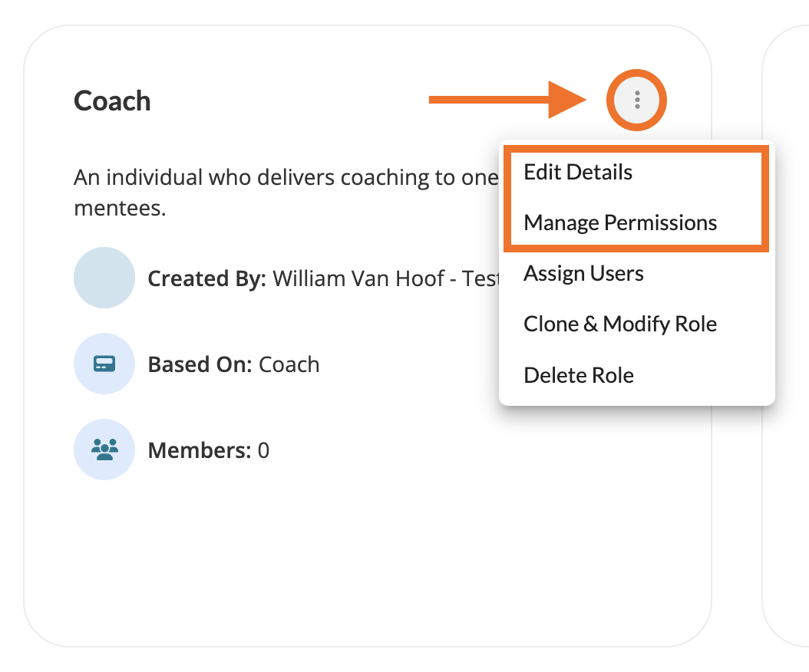Choose Manage Permissions menu entry
809x672 pixels.
(x=620, y=222)
